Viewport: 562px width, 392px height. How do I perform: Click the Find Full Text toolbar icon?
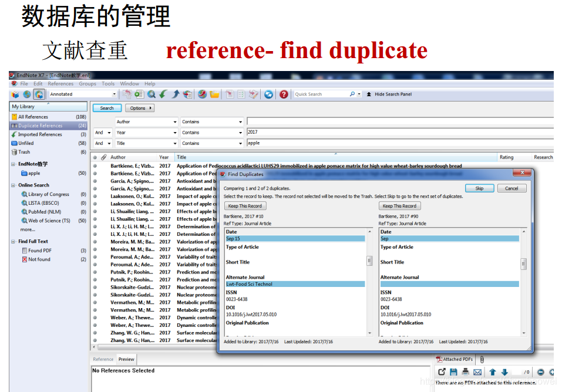187,94
